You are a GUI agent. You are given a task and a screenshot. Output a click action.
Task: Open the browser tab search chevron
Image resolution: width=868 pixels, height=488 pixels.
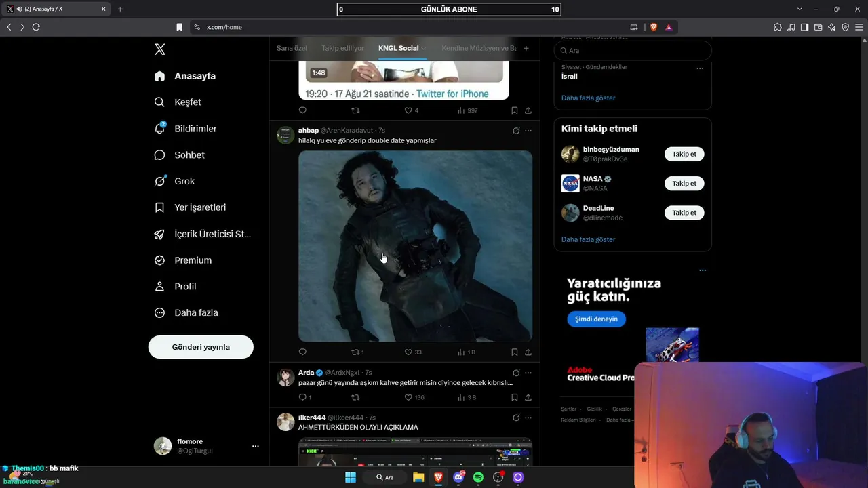pos(800,9)
